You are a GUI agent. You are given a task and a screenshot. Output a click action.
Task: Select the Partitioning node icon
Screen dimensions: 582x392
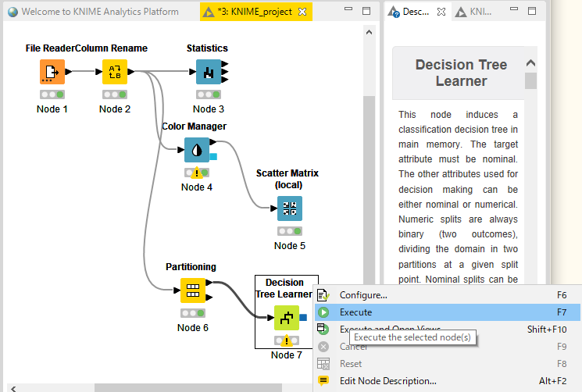193,290
